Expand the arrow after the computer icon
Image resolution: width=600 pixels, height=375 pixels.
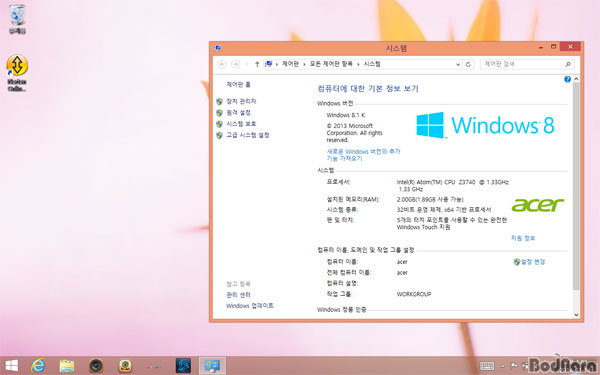[277, 64]
